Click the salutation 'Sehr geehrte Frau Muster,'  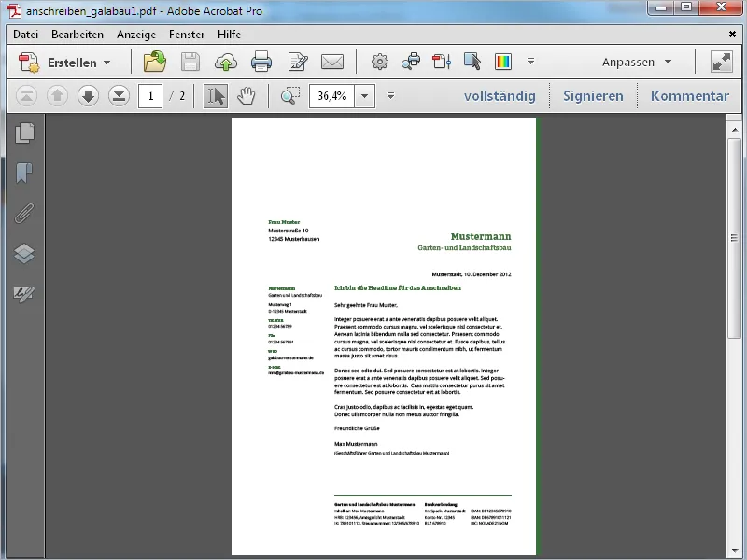tap(366, 305)
